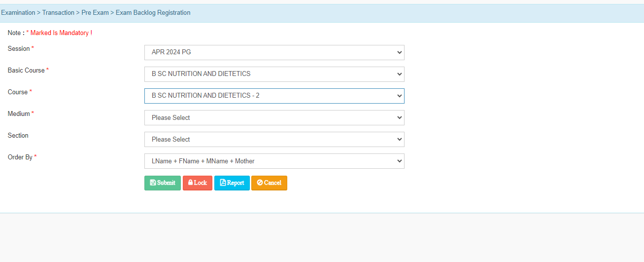
Task: Click the padlock icon on the Lock button
Action: [190, 183]
